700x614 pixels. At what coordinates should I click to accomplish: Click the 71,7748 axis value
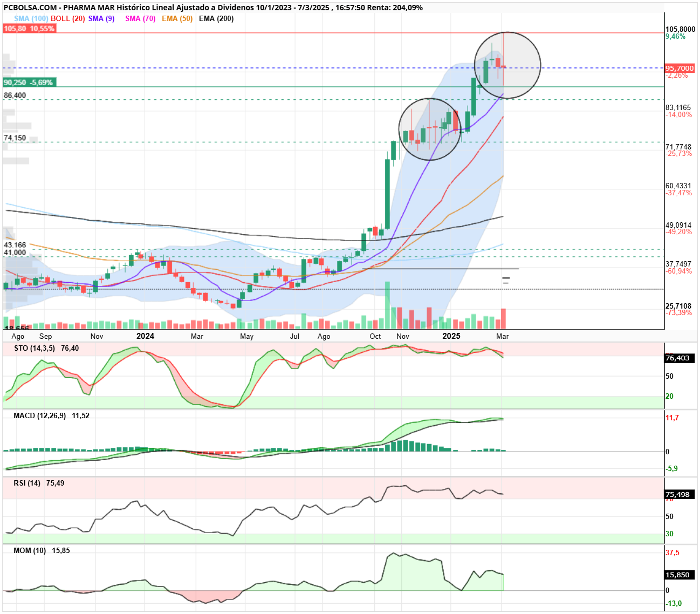[x=678, y=147]
